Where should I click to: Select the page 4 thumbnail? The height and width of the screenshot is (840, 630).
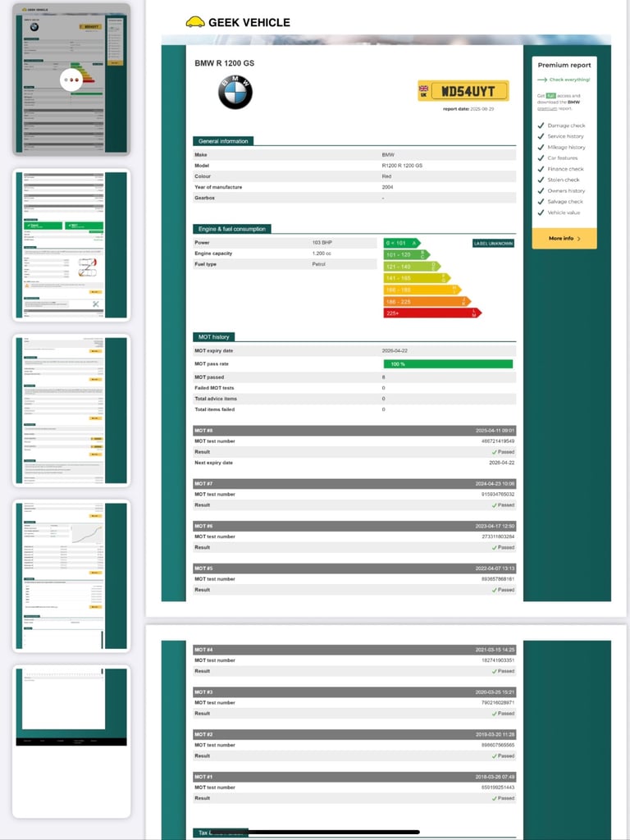[71, 576]
